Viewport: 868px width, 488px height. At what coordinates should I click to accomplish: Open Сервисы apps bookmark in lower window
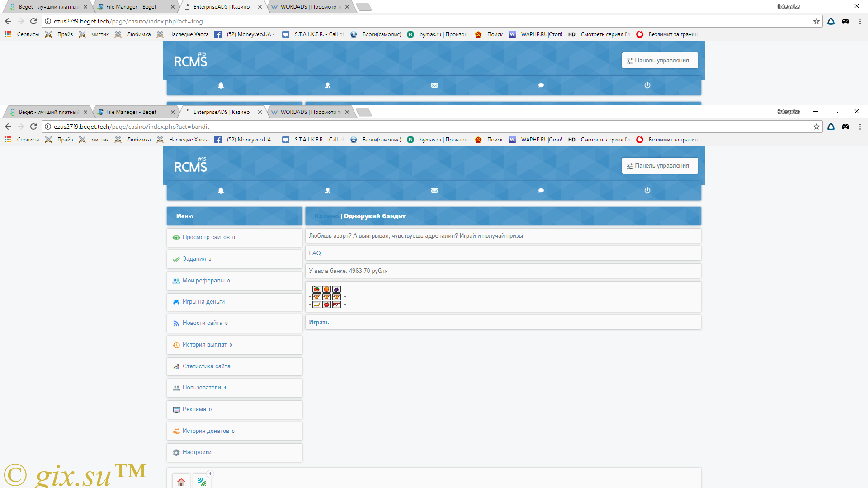click(x=22, y=140)
